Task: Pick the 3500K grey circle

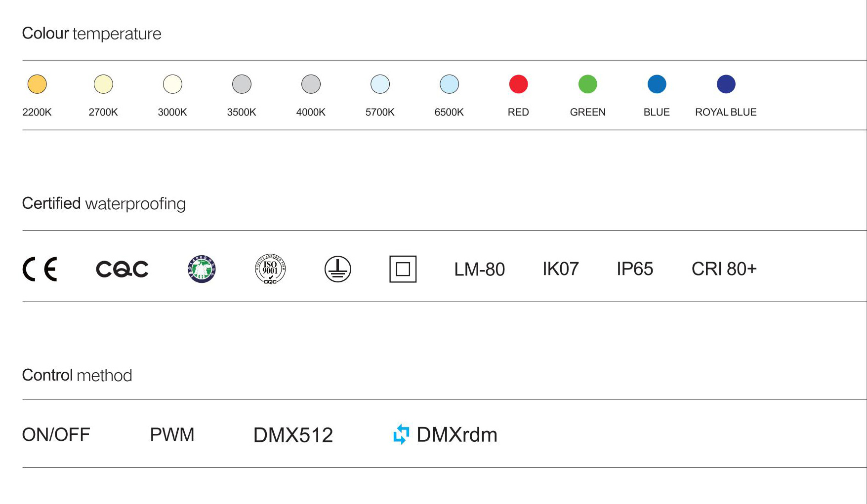Action: click(242, 84)
